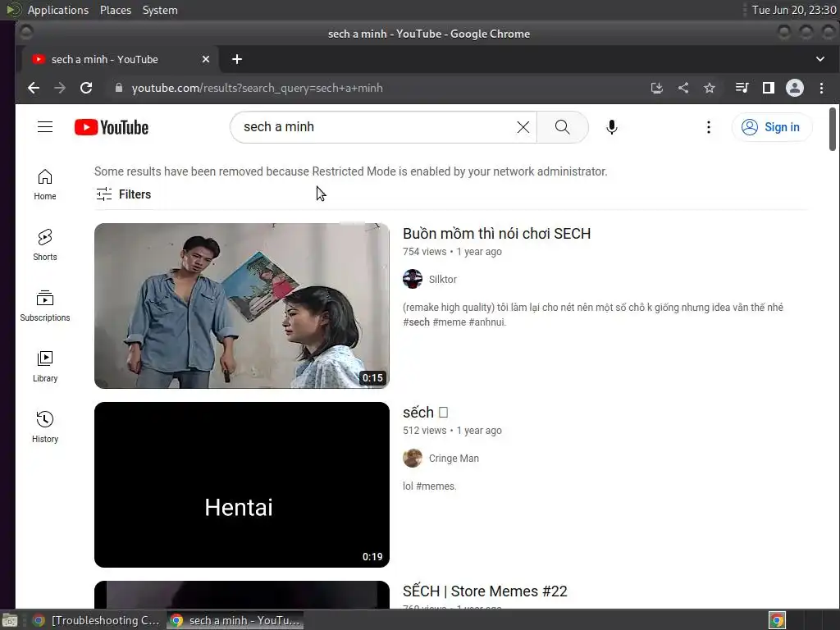Clear the search box with X icon
The width and height of the screenshot is (840, 630).
pos(523,127)
